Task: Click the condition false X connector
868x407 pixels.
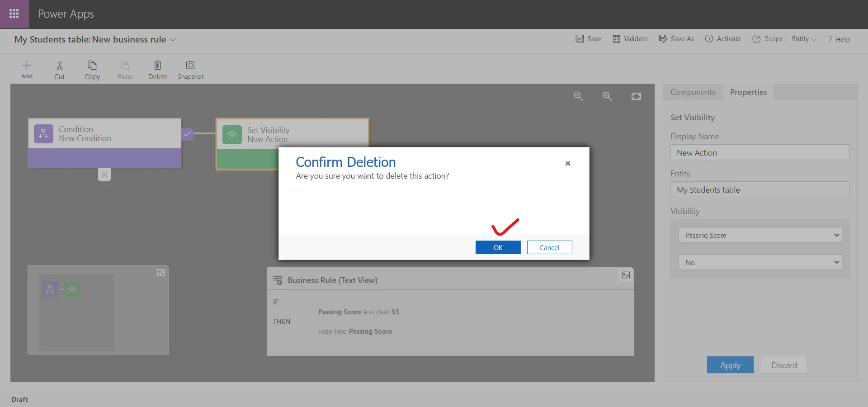Action: [104, 175]
